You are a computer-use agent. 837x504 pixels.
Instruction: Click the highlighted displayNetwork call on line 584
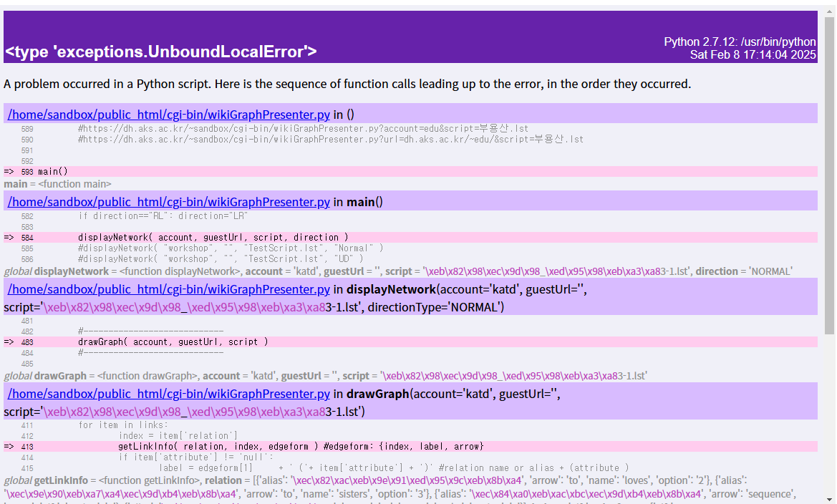pyautogui.click(x=213, y=237)
